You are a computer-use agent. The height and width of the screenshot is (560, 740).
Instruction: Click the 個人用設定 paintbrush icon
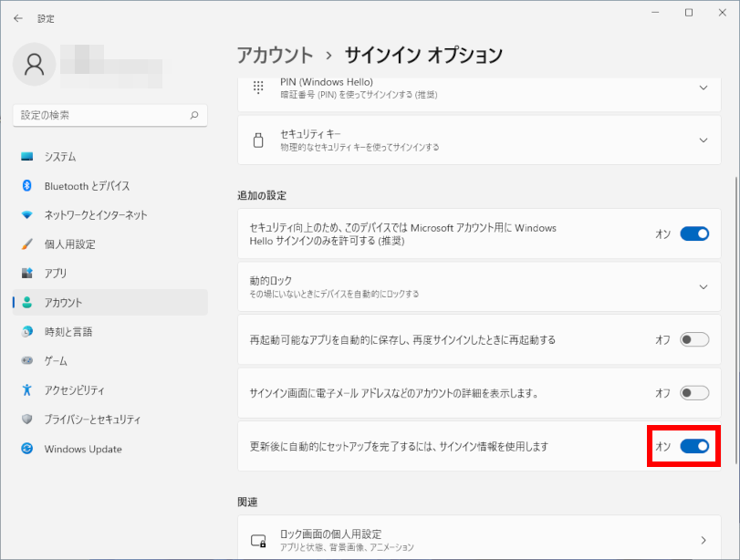coord(27,244)
